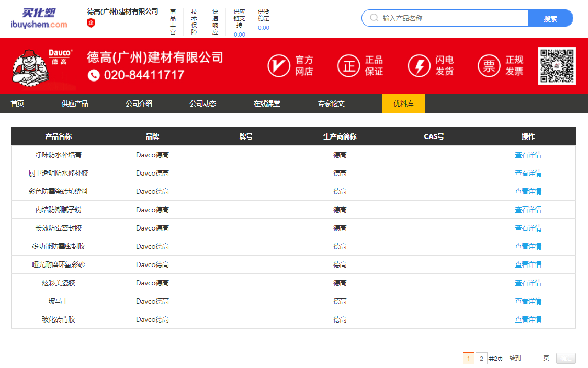Click product name 彩色防霉瓷砖填缝料
588x368 pixels.
pos(58,191)
